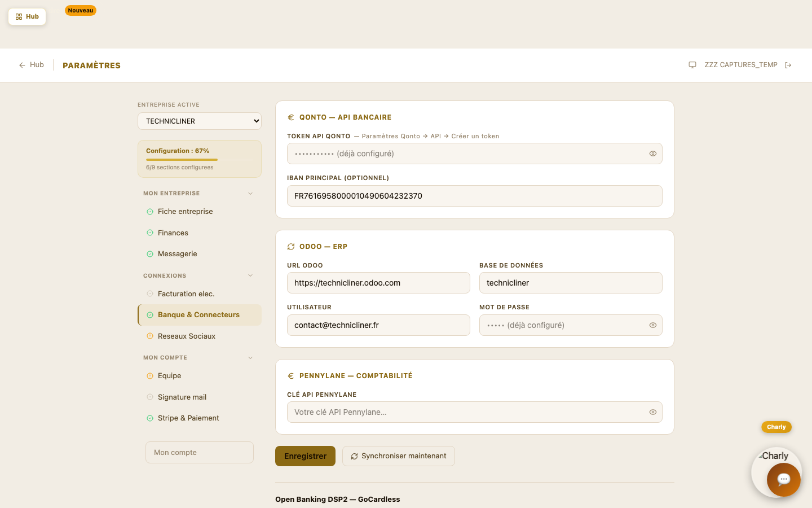Click the euro icon of Pennylane section
The width and height of the screenshot is (812, 508).
pyautogui.click(x=291, y=376)
